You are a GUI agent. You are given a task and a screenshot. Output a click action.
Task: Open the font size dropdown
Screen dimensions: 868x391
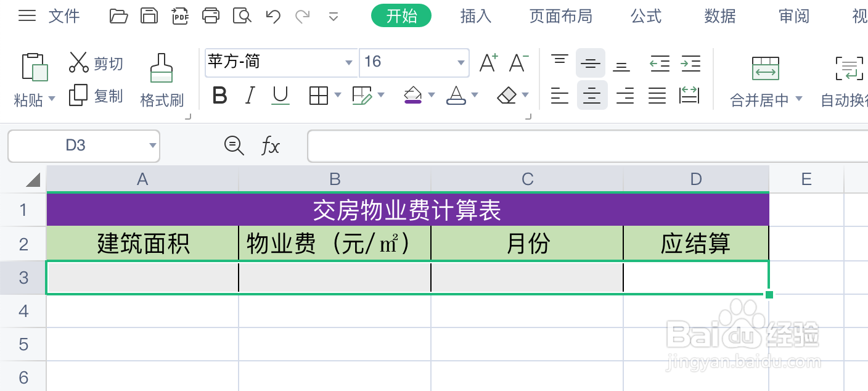pyautogui.click(x=461, y=62)
